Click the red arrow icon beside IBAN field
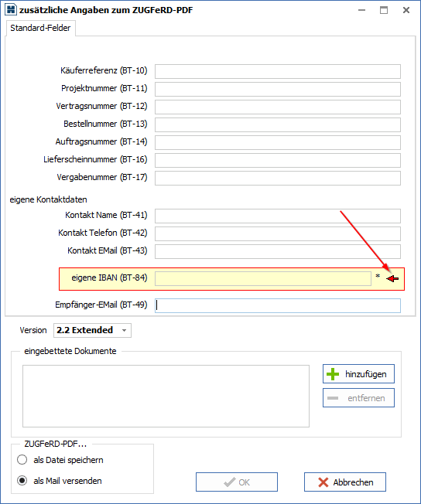This screenshot has width=421, height=504. 392,279
